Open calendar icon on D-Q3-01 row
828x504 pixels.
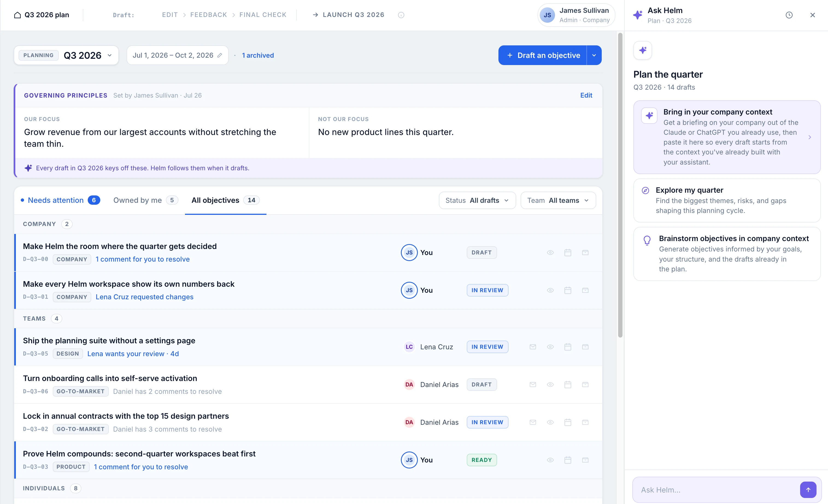point(568,290)
